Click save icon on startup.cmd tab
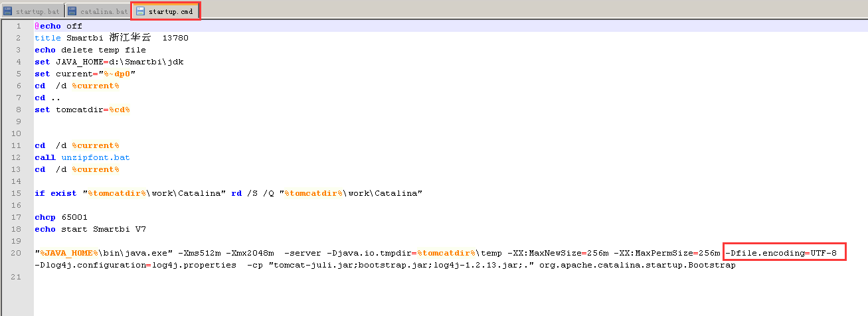 click(140, 11)
